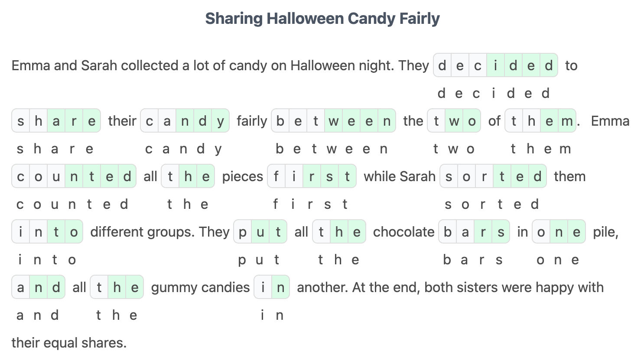644x364 pixels.
Task: Click the 'f' box in 'first'
Action: click(276, 176)
